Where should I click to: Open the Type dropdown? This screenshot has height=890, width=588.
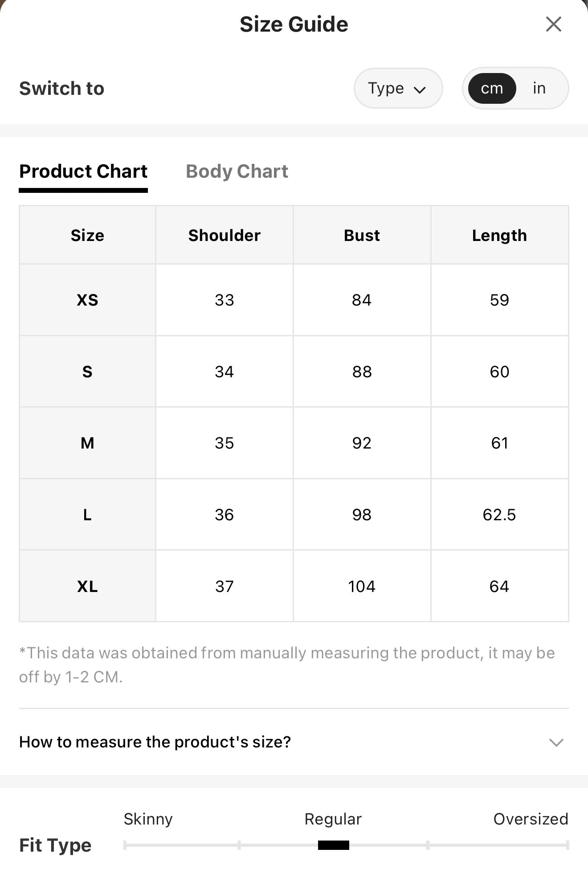click(x=398, y=88)
